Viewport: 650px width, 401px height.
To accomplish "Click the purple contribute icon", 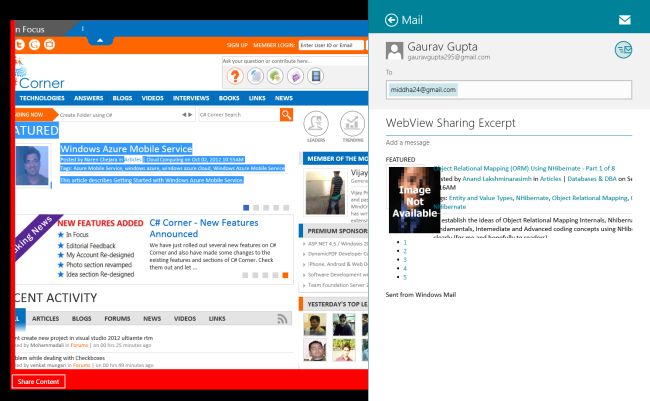I will [295, 76].
